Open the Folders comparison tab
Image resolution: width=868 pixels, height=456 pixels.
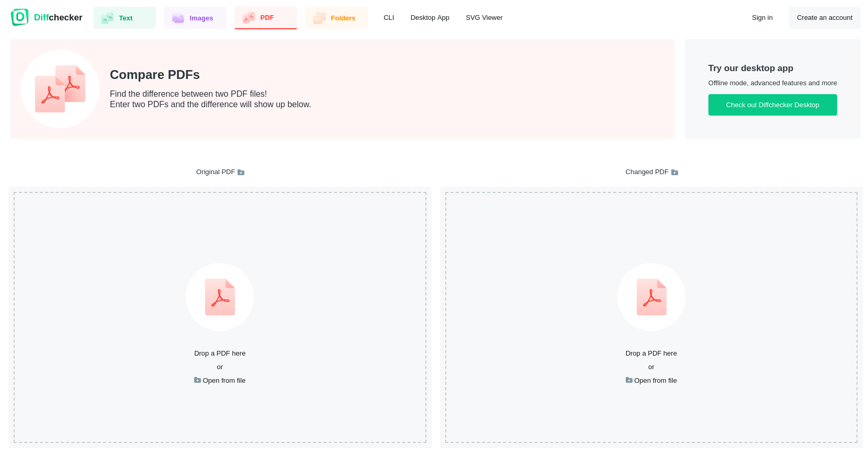click(x=336, y=18)
